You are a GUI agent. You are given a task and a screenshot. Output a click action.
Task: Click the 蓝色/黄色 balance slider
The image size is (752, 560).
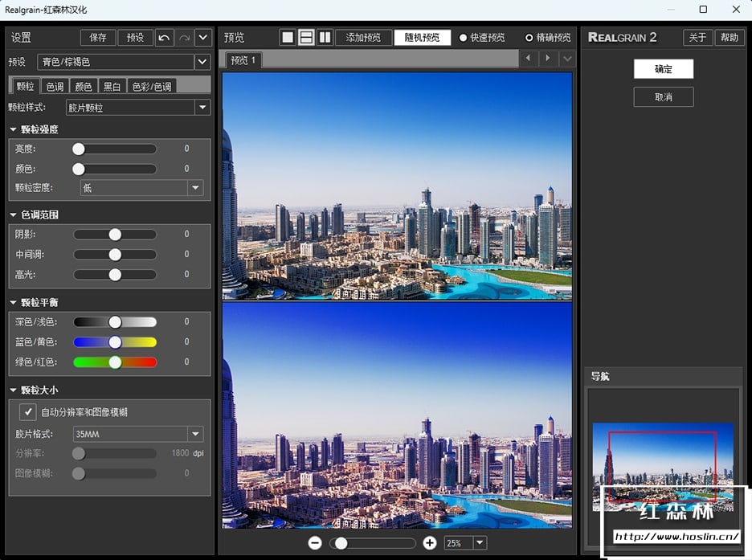click(x=115, y=341)
